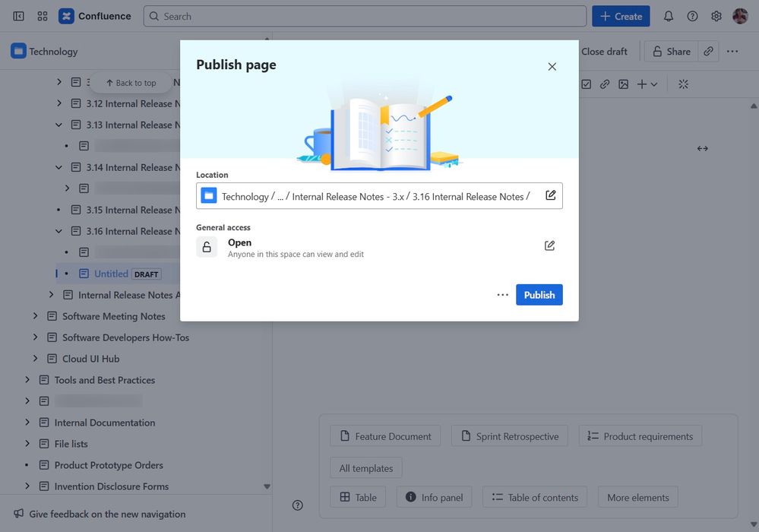Click the Share button
The image size is (759, 532).
click(x=672, y=52)
